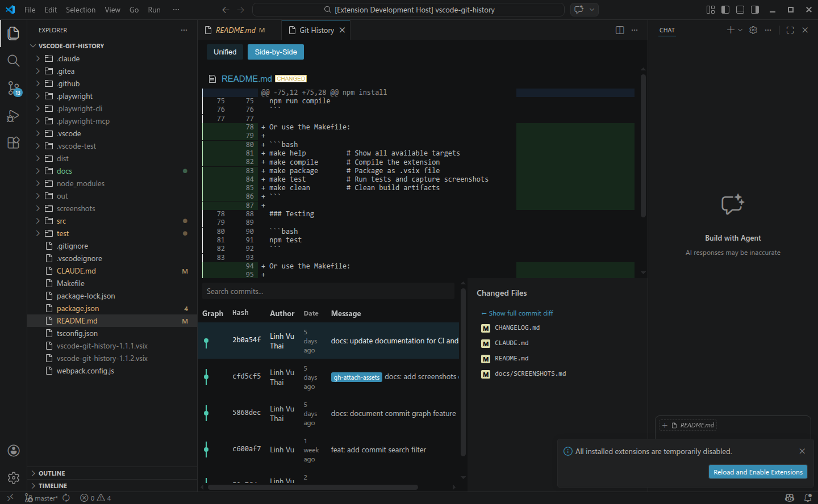Expand the TIMELINE section
Image resolution: width=818 pixels, height=504 pixels.
112,486
